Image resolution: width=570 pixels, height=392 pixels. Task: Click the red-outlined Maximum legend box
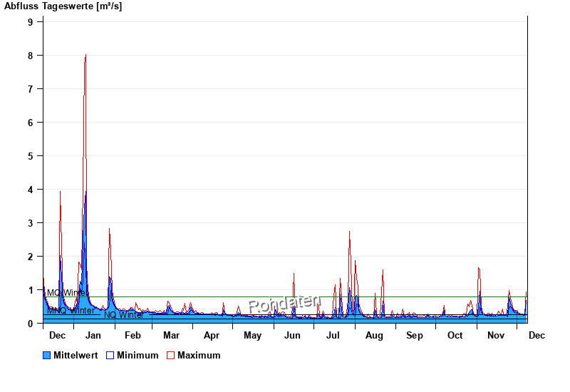(x=170, y=355)
